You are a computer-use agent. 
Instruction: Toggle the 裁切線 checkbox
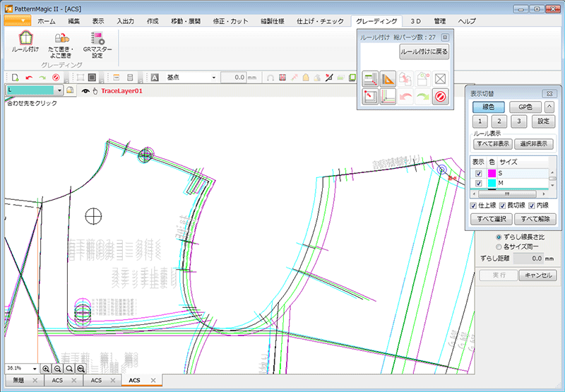[x=503, y=206]
